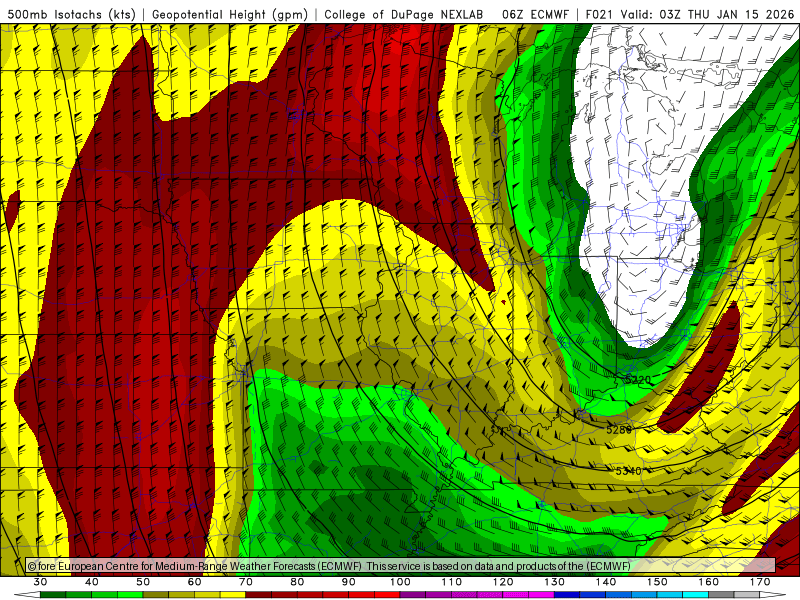Click the 'F021' forecast hour text
Viewport: 800px width, 600px height.
coord(599,14)
